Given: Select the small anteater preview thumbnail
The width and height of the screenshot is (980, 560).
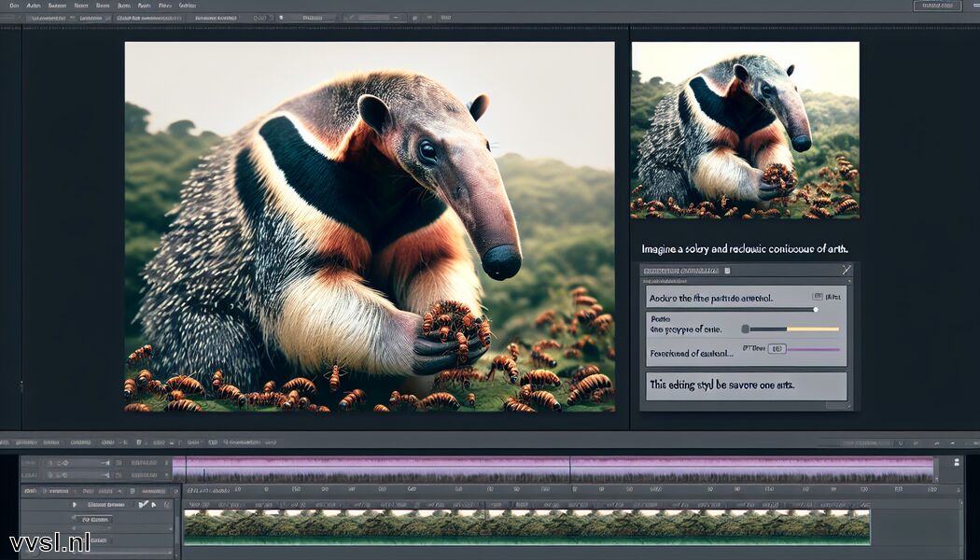Looking at the screenshot, I should (745, 130).
